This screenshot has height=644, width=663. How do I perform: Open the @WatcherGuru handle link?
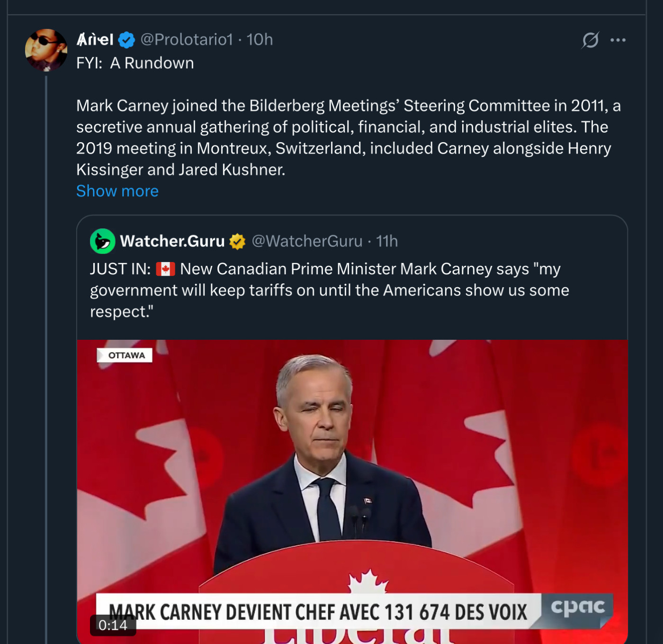[307, 241]
